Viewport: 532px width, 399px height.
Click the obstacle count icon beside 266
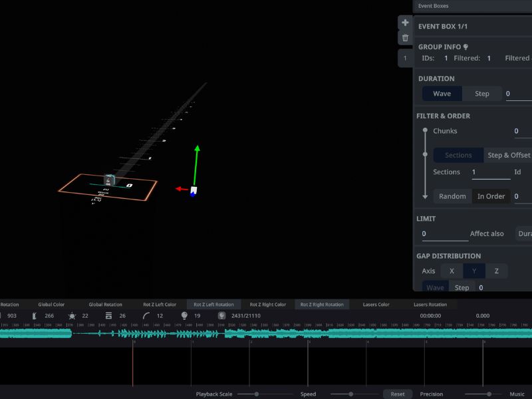click(x=35, y=316)
